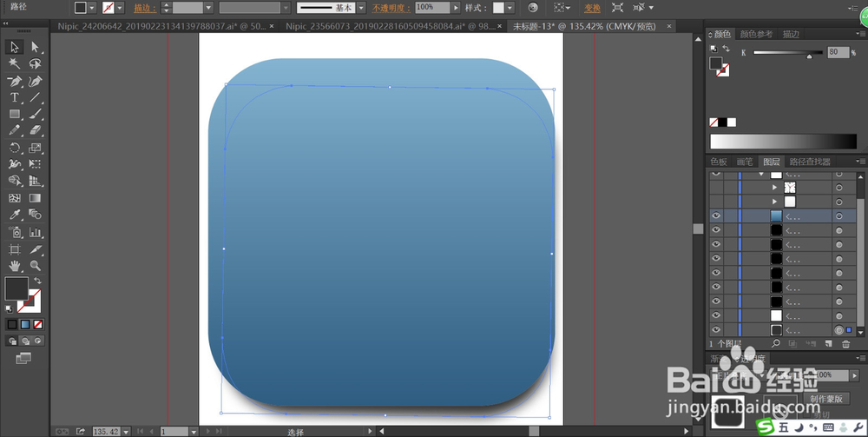Select the Direct Selection tool

tap(36, 47)
